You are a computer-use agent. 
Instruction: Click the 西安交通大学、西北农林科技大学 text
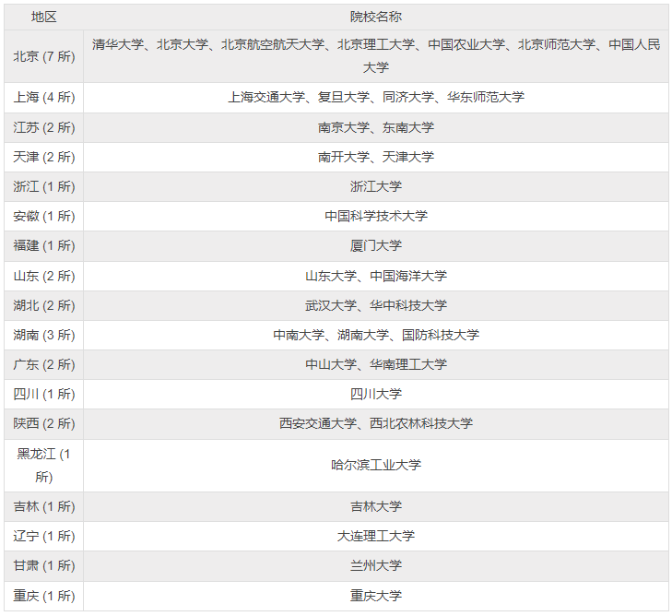(x=376, y=423)
